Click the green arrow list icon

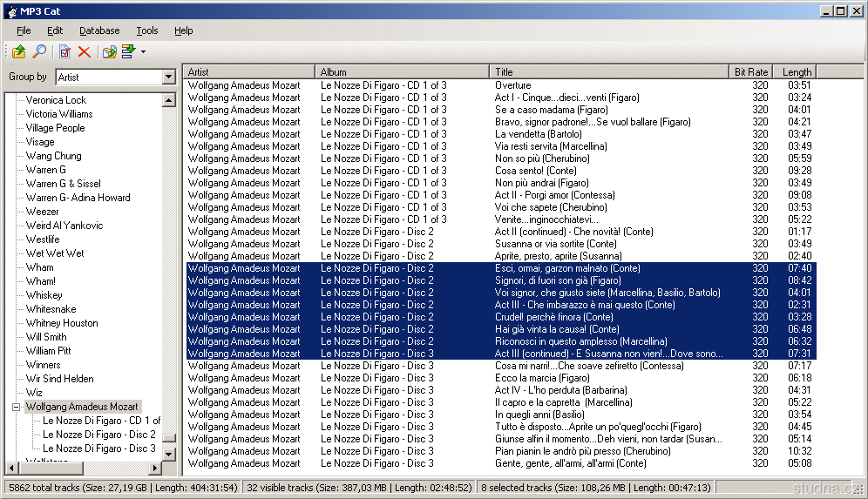tap(128, 52)
